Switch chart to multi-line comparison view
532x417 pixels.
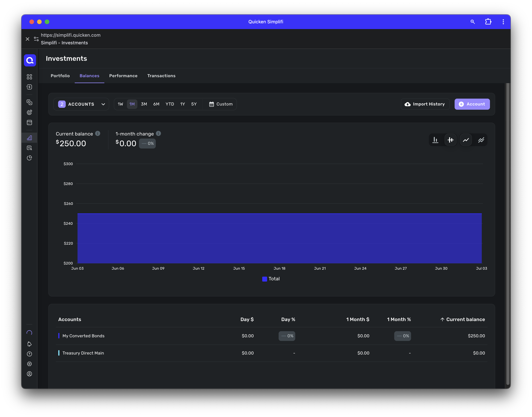point(481,140)
